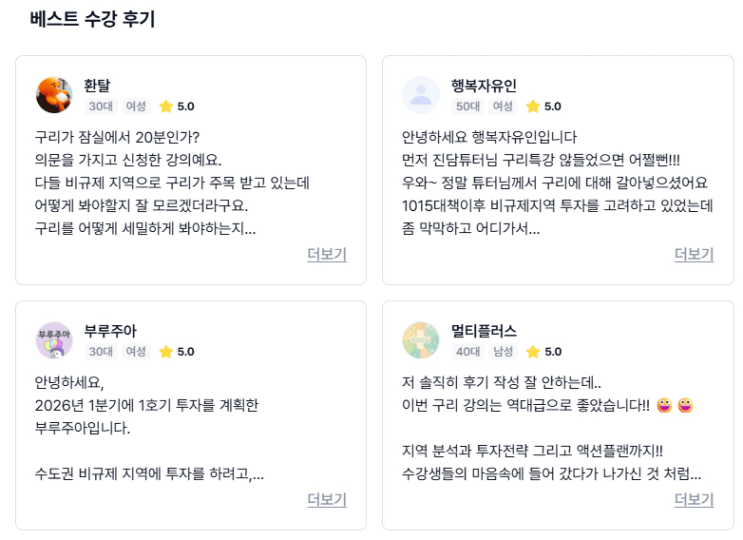Click the 멀티플러스 reviewer name
The image size is (743, 540).
coord(484,330)
